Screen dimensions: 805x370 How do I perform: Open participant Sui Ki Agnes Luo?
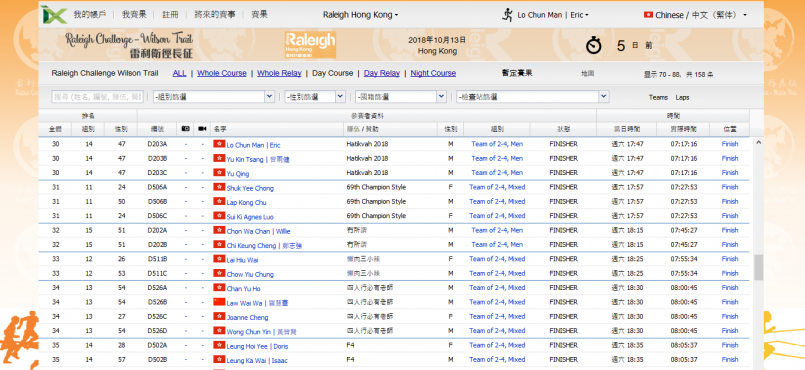click(x=250, y=217)
